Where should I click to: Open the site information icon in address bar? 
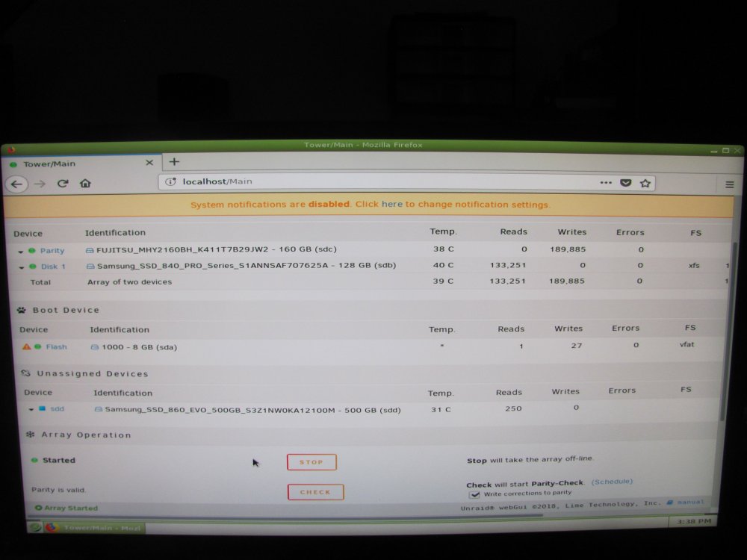(170, 181)
